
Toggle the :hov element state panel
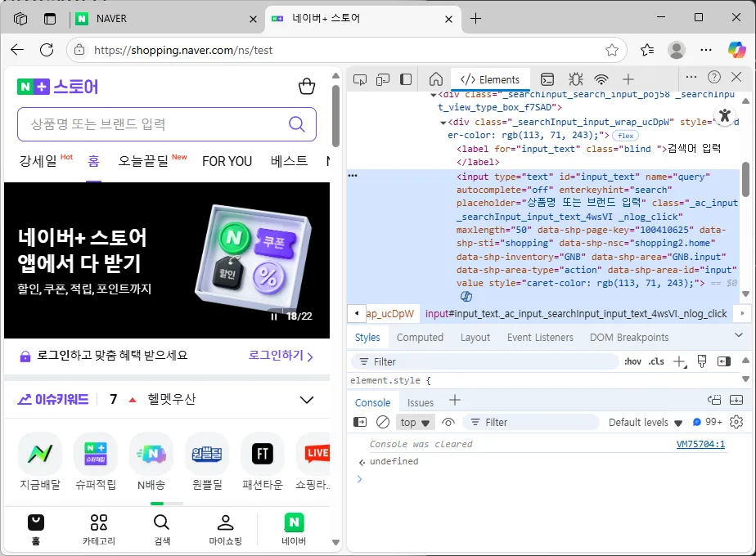[x=632, y=361]
